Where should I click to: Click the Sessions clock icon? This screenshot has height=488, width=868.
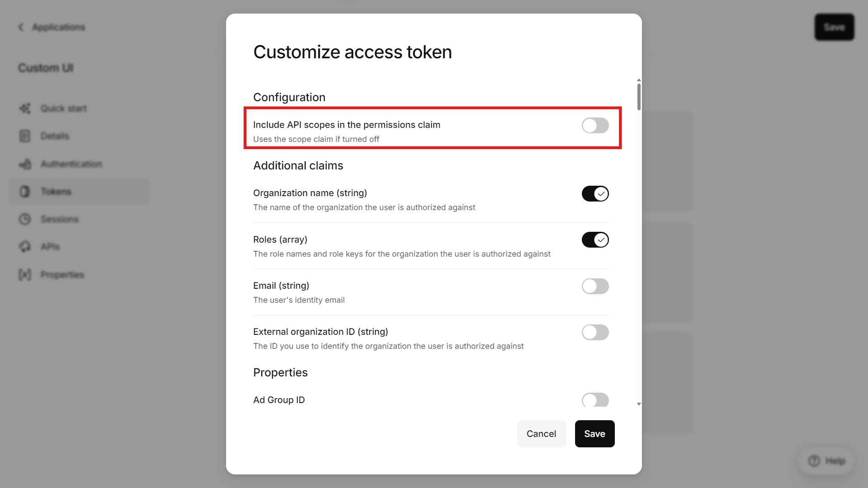25,219
